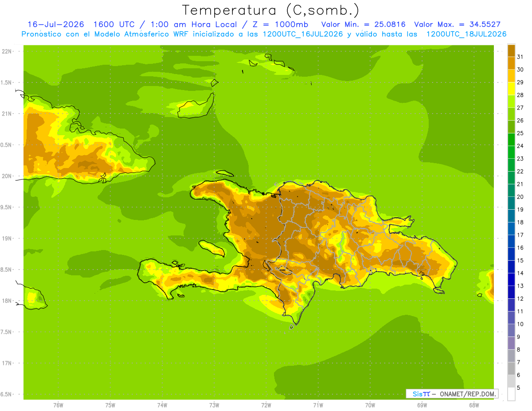Click the longitude axis label "75W"

(110, 405)
